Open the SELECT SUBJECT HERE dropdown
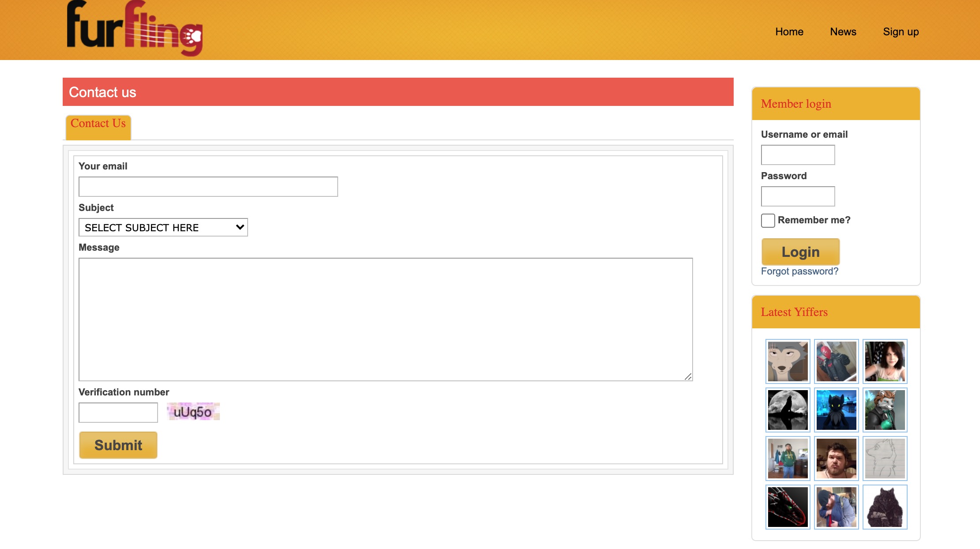This screenshot has width=980, height=549. pyautogui.click(x=163, y=227)
